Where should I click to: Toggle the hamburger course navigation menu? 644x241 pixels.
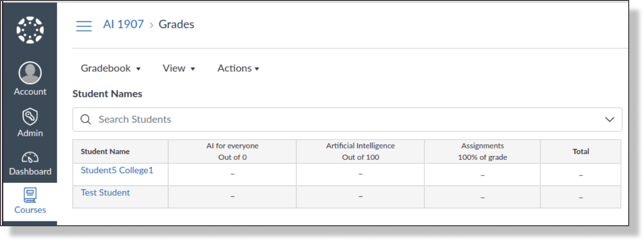[84, 26]
